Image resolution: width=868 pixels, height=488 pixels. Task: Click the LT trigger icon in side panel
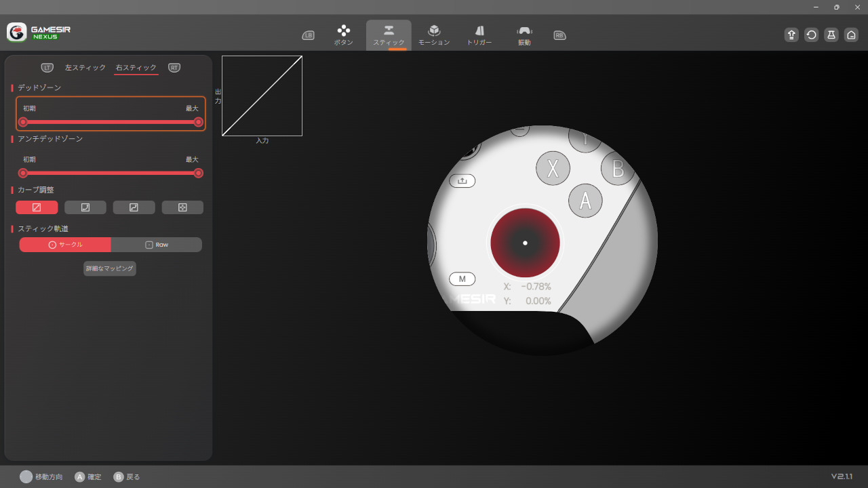click(47, 68)
